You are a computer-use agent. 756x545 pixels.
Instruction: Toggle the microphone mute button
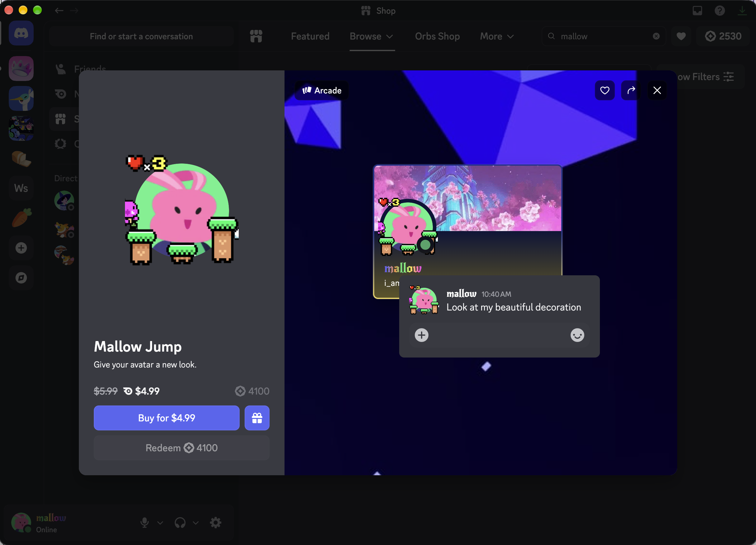tap(144, 522)
